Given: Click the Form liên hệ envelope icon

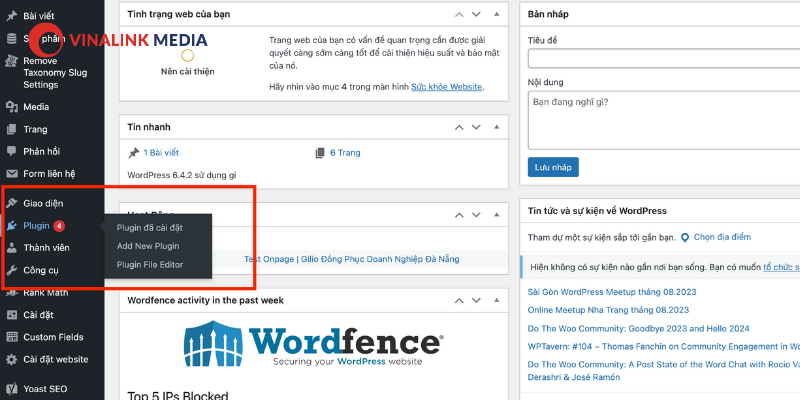Looking at the screenshot, I should [11, 174].
